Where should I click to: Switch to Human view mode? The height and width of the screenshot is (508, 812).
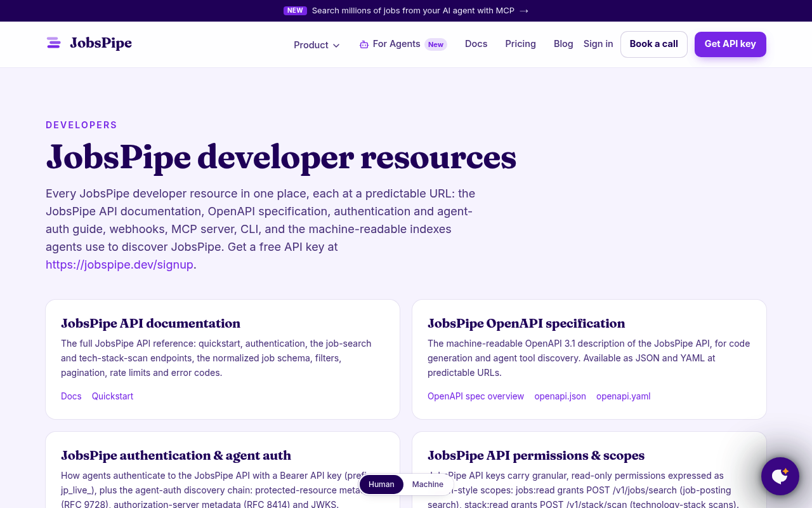[x=381, y=485]
